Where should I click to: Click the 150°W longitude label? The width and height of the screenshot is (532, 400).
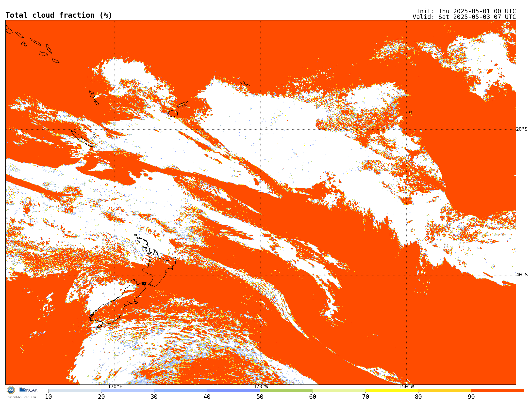[406, 386]
